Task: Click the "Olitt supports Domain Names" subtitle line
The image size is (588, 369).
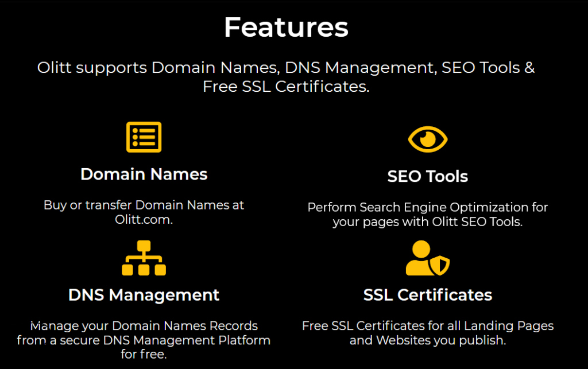Action: coord(285,68)
